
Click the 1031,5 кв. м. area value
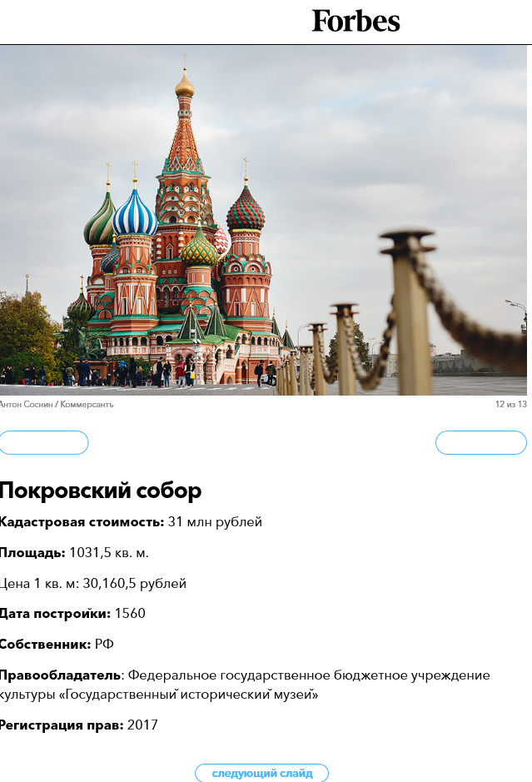(x=109, y=553)
